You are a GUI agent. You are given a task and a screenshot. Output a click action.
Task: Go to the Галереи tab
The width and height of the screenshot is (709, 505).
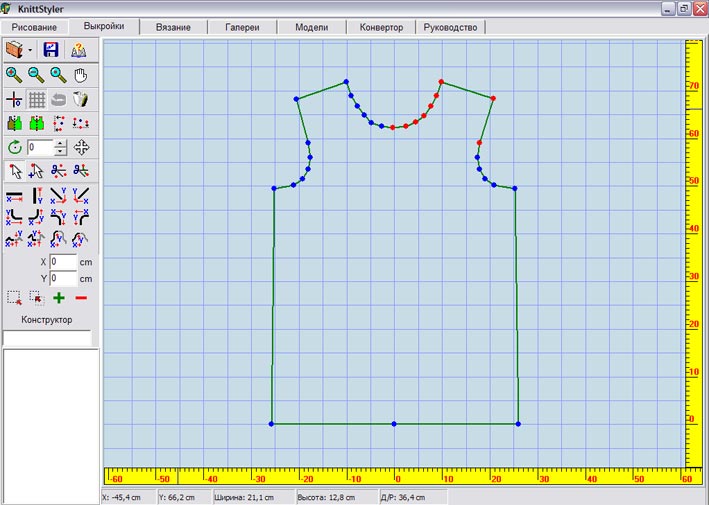pos(242,27)
